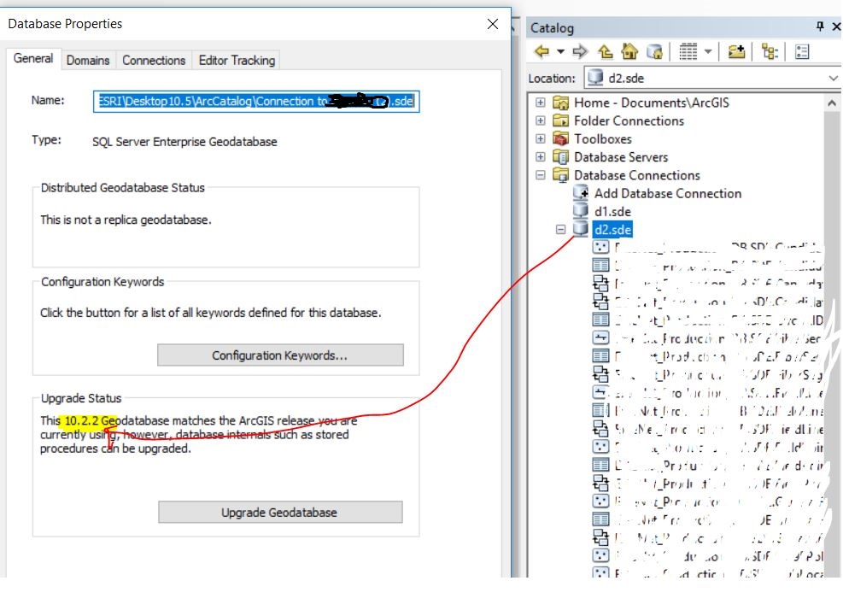Pin the Catalog window with auto-hide

820,26
